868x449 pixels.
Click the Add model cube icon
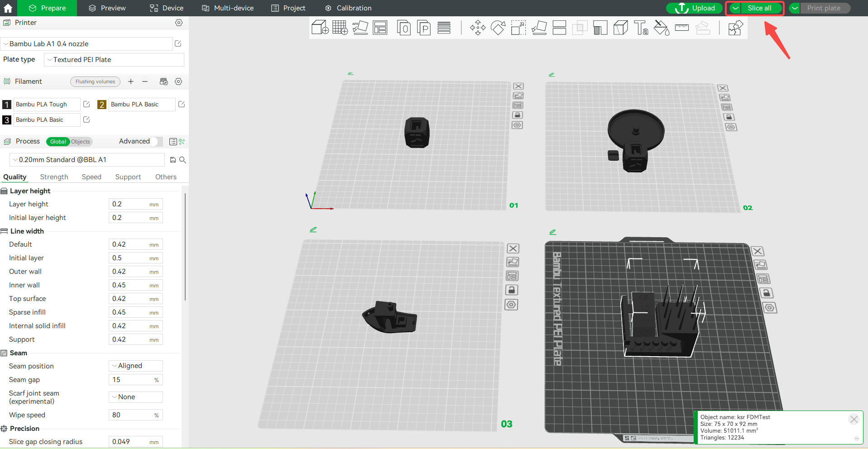point(320,28)
